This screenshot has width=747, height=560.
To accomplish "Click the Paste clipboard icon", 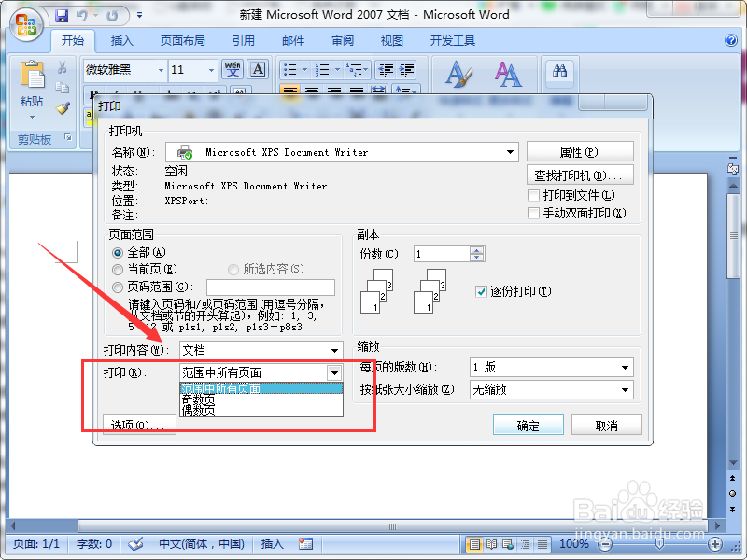I will tap(32, 76).
